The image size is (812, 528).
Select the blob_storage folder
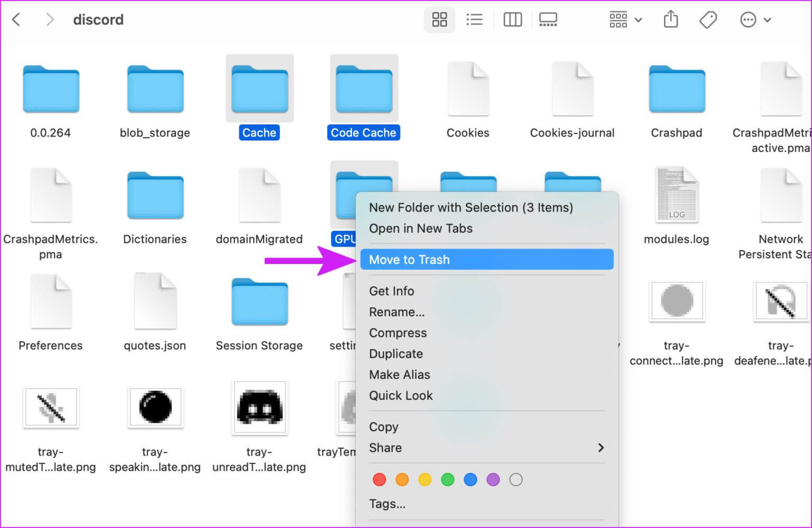[x=155, y=89]
